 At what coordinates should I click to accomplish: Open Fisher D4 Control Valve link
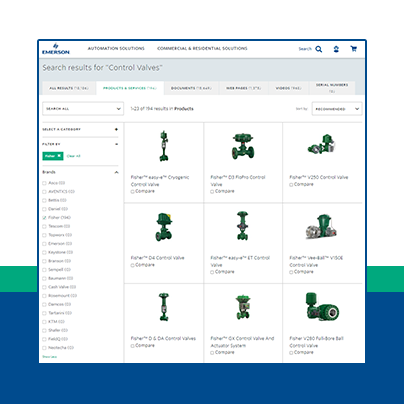click(157, 258)
